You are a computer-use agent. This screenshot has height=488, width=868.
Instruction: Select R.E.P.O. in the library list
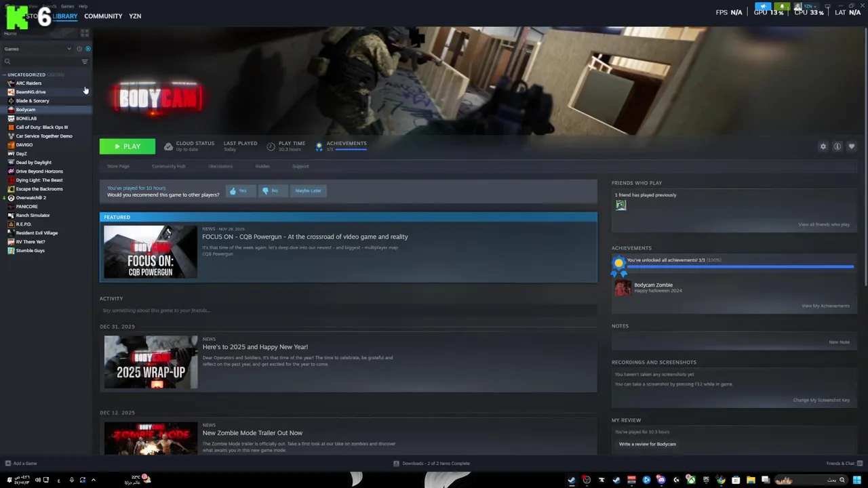tap(23, 224)
